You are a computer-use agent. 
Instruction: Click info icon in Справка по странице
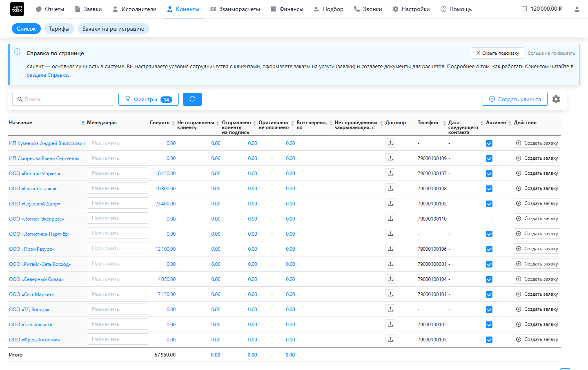coord(17,51)
